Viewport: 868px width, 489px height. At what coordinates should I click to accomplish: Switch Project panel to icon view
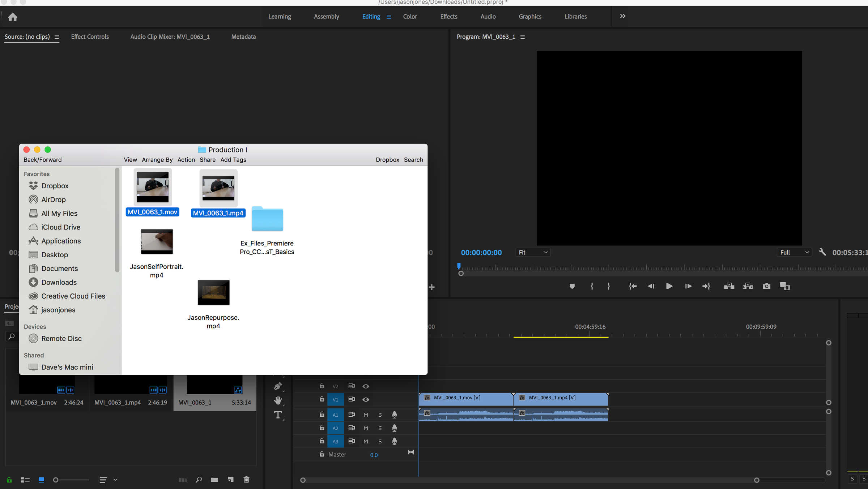click(41, 480)
